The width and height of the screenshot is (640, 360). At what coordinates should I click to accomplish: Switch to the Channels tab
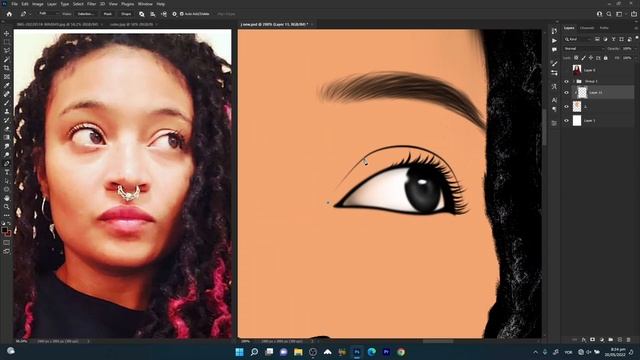pyautogui.click(x=587, y=28)
